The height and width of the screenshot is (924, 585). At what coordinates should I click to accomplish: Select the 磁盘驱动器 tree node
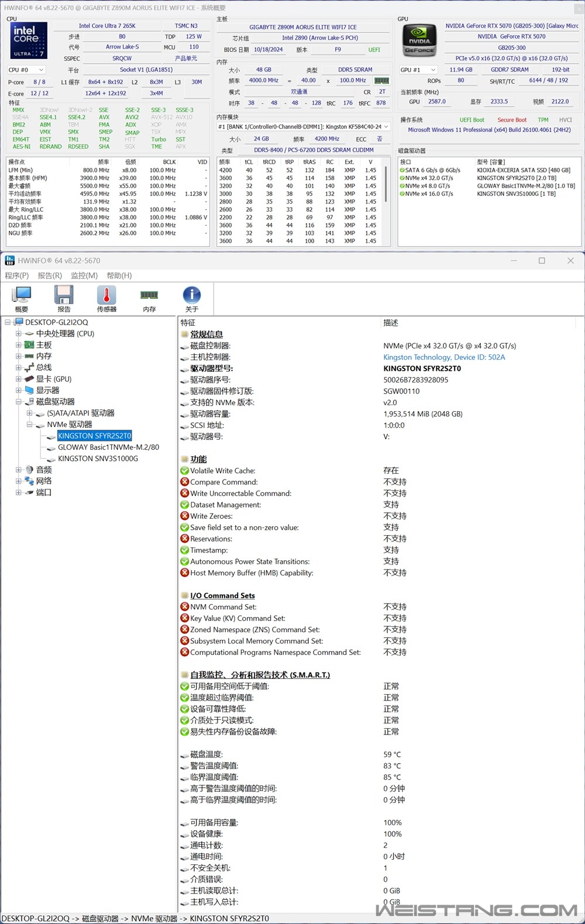(56, 402)
